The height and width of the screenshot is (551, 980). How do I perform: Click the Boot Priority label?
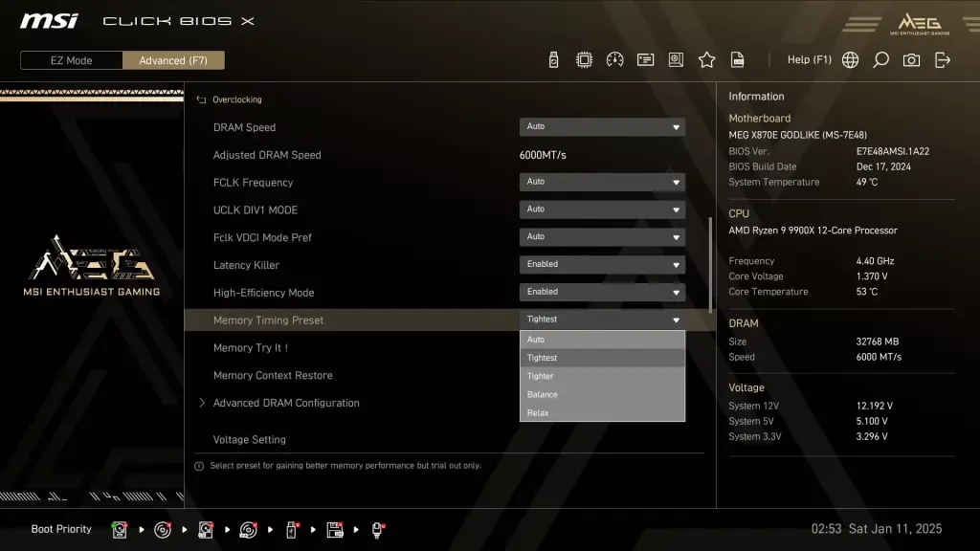[x=61, y=529]
